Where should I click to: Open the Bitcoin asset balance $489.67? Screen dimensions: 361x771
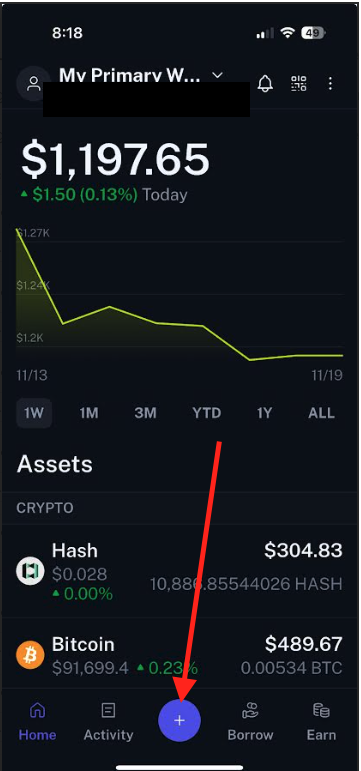point(303,644)
